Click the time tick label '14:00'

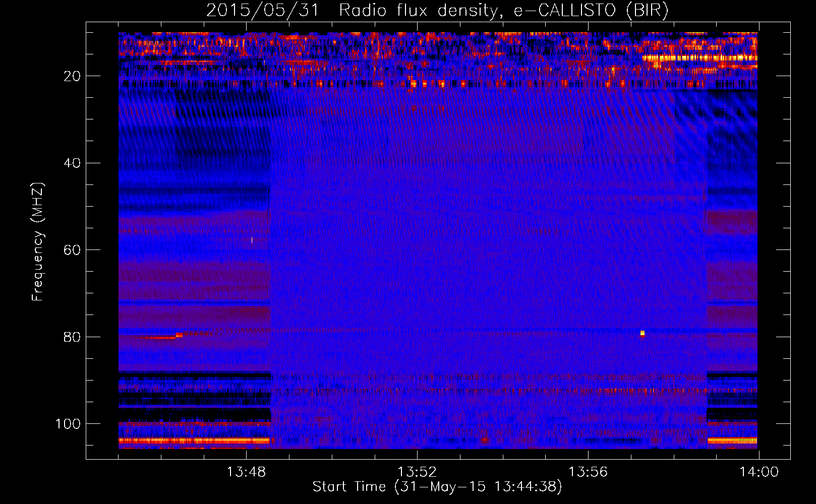point(759,472)
